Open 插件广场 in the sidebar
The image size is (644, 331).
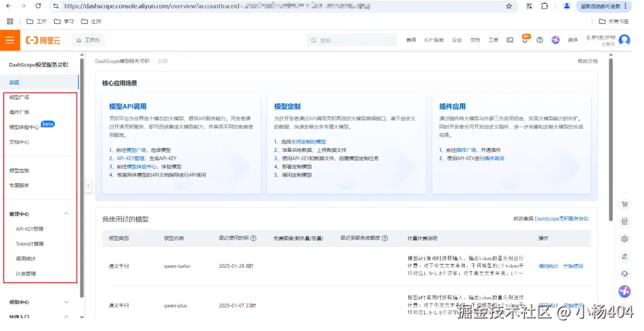[x=19, y=112]
